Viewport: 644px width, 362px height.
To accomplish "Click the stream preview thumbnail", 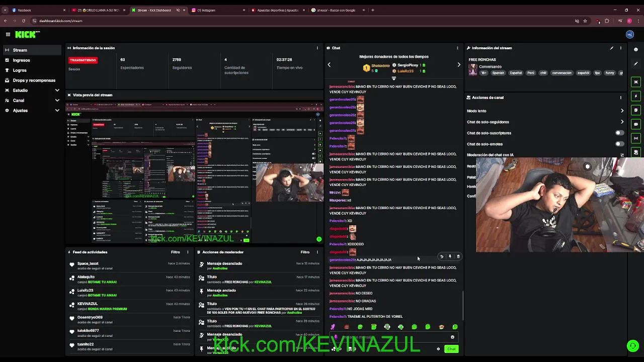I will pos(195,172).
